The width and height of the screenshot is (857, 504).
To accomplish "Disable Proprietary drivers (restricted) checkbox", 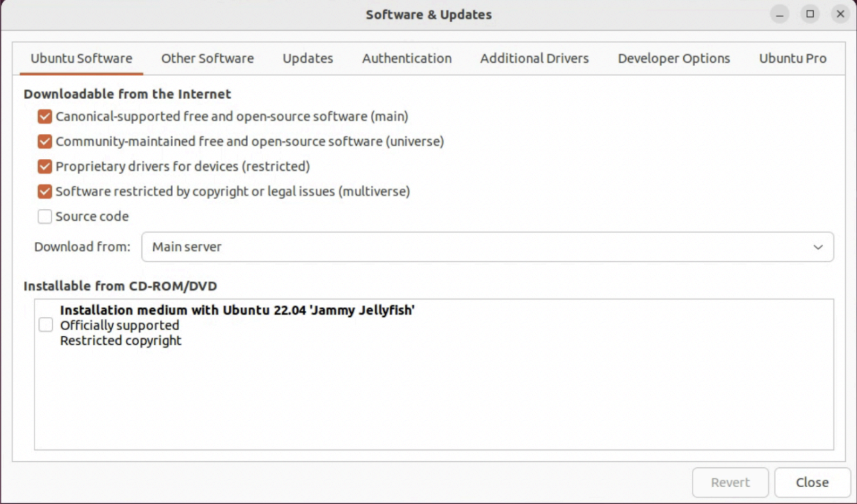I will [x=45, y=166].
